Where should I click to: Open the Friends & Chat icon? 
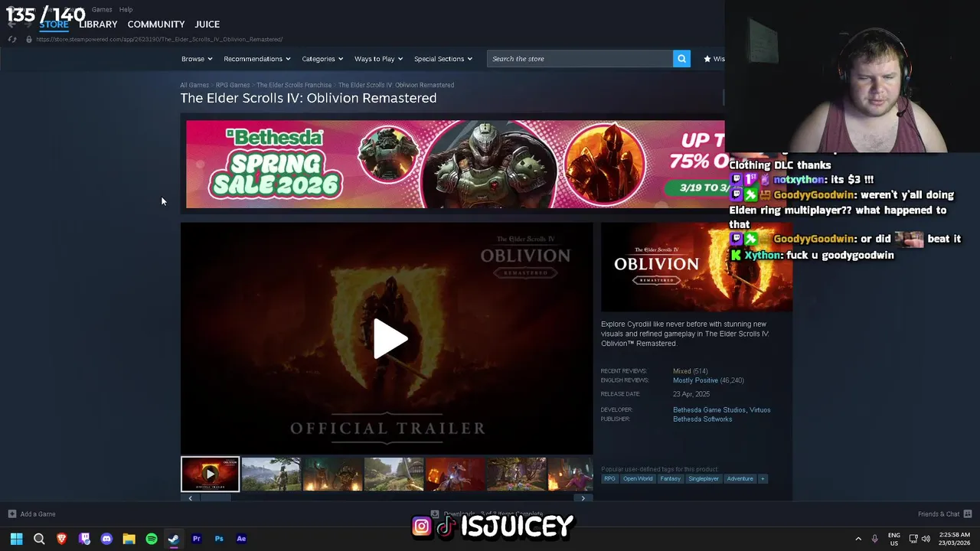coord(968,514)
